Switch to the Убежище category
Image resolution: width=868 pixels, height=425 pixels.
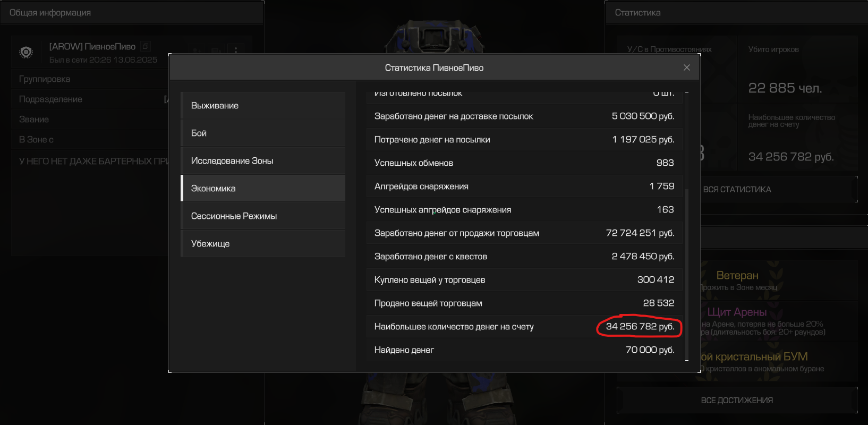point(263,243)
